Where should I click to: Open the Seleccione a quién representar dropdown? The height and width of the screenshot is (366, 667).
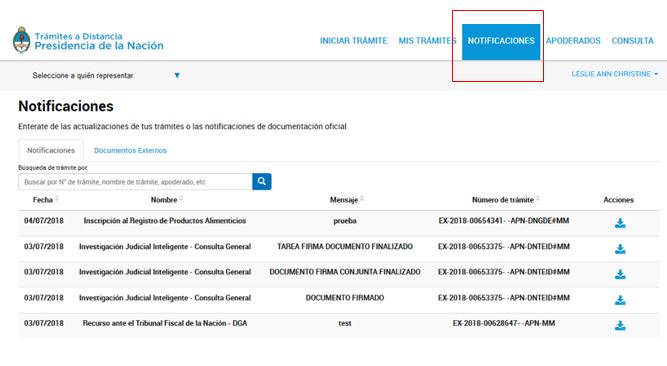(106, 75)
